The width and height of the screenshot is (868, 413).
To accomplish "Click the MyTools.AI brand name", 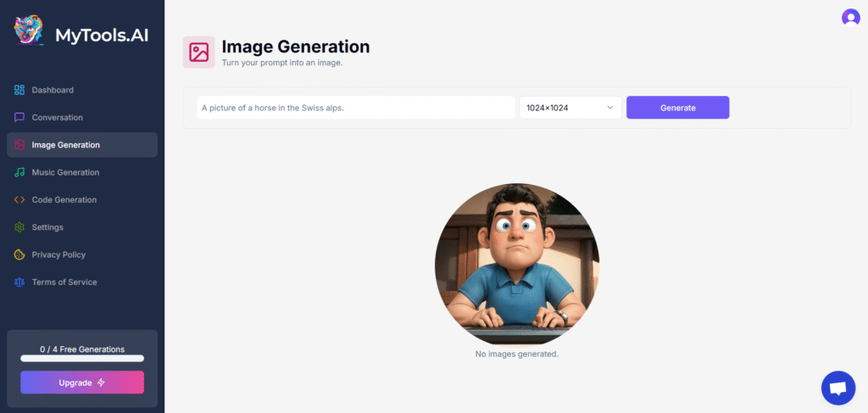I will pyautogui.click(x=102, y=35).
